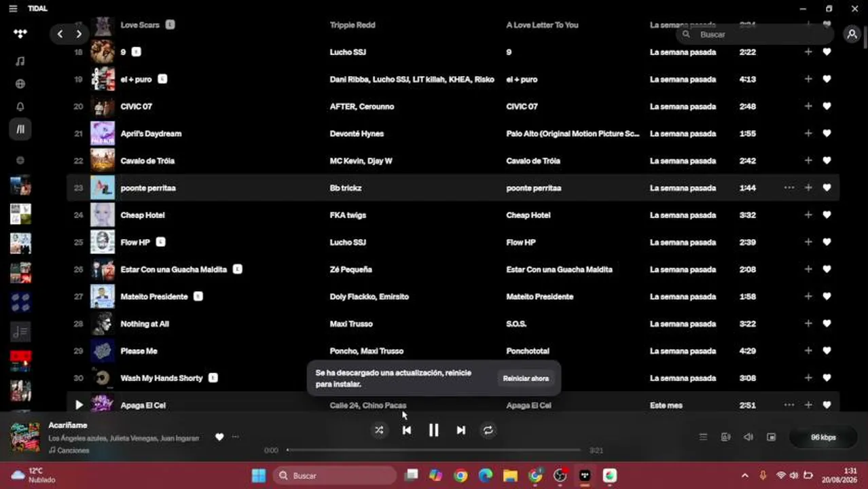Open the Explore globe icon

[x=20, y=84]
